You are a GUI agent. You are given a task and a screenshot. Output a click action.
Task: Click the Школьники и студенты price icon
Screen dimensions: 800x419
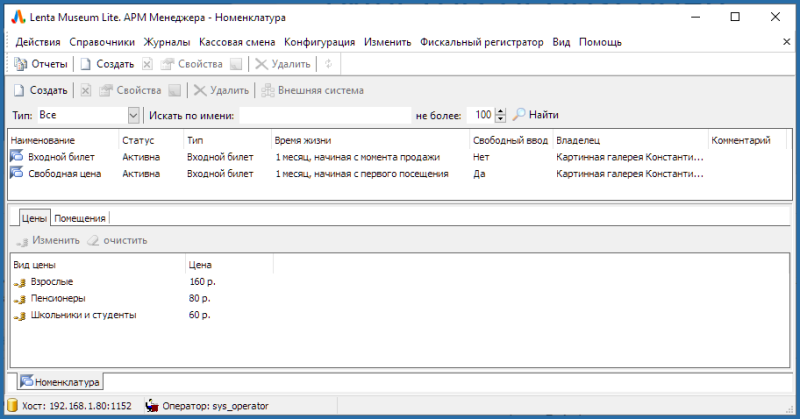pyautogui.click(x=19, y=315)
